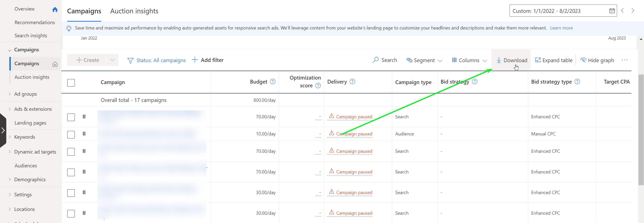Open Landing pages in sidebar
Image resolution: width=644 pixels, height=223 pixels.
pos(30,123)
